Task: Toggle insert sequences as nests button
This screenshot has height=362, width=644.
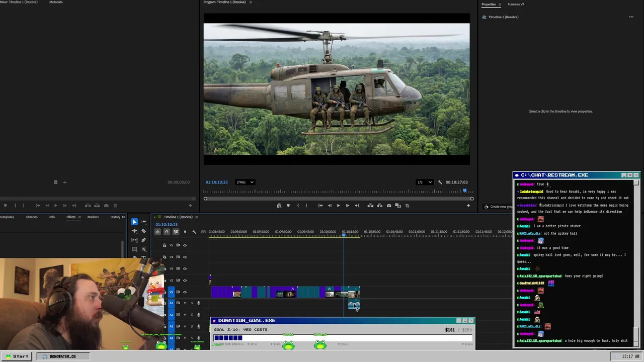Action: pos(157,232)
